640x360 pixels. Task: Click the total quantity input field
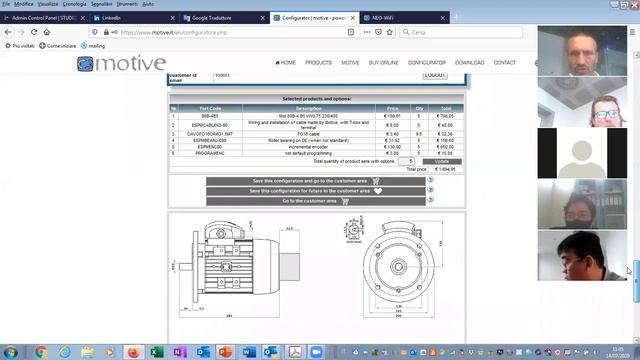coord(406,162)
